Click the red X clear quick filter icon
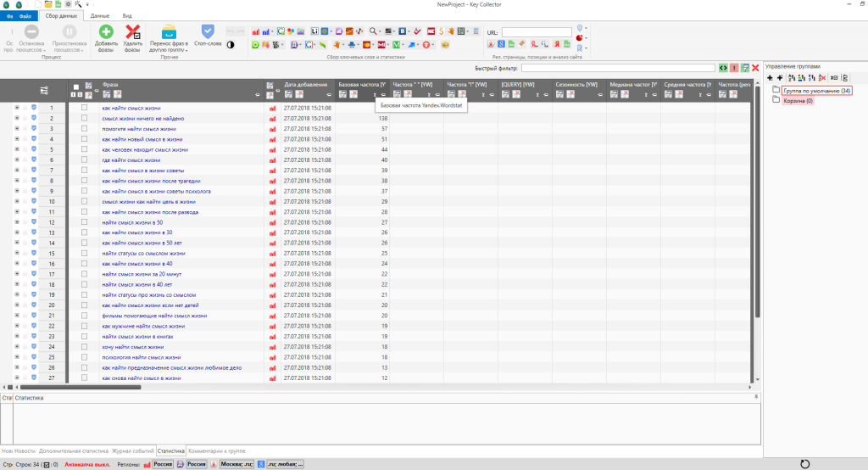 pyautogui.click(x=754, y=68)
